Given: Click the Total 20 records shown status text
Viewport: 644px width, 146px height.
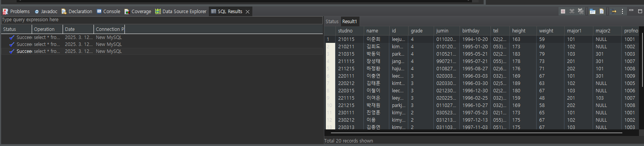Looking at the screenshot, I should tap(348, 141).
